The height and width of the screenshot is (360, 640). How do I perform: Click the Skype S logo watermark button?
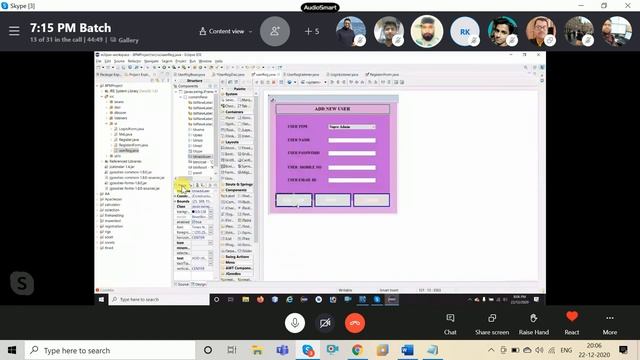[22, 283]
